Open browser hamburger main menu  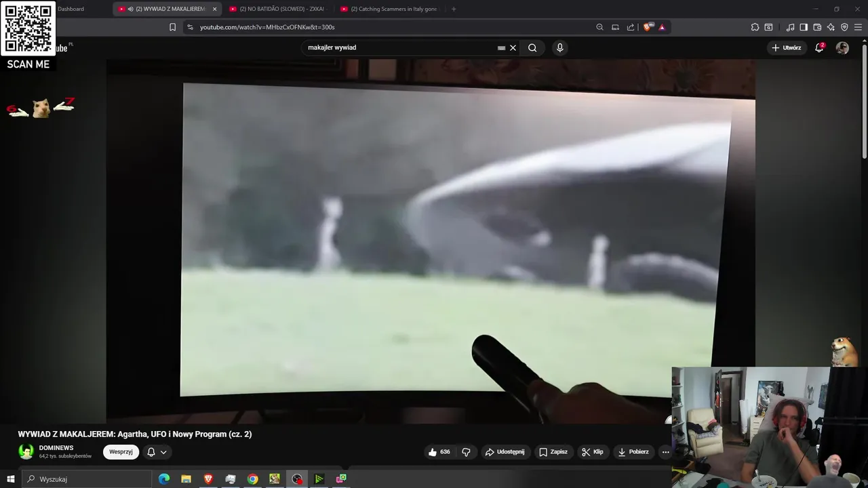[x=858, y=27]
